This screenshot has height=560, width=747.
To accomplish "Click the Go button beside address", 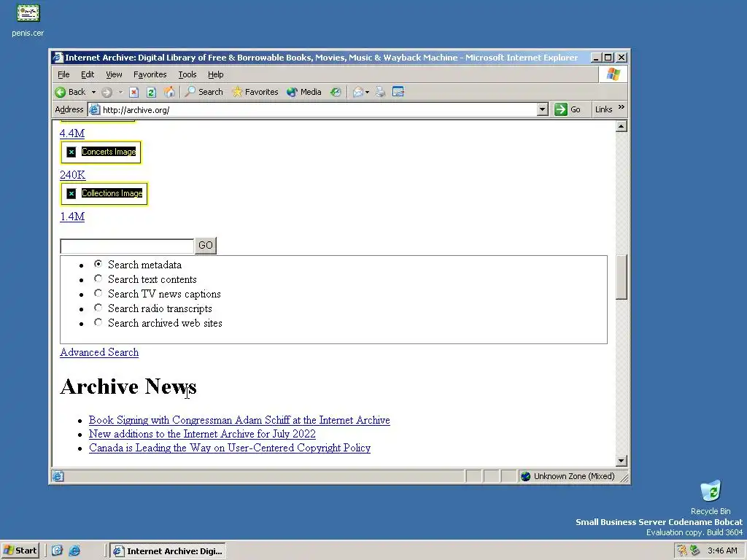I will 568,109.
